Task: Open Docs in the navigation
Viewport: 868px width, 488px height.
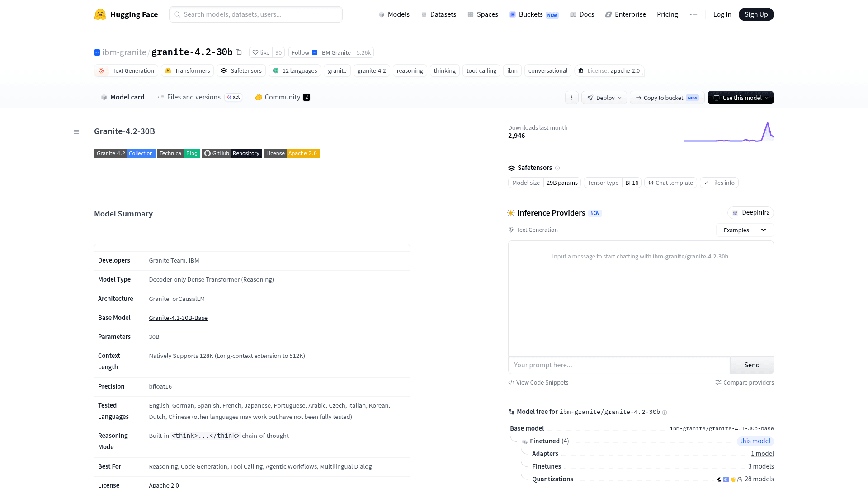Action: coord(582,14)
